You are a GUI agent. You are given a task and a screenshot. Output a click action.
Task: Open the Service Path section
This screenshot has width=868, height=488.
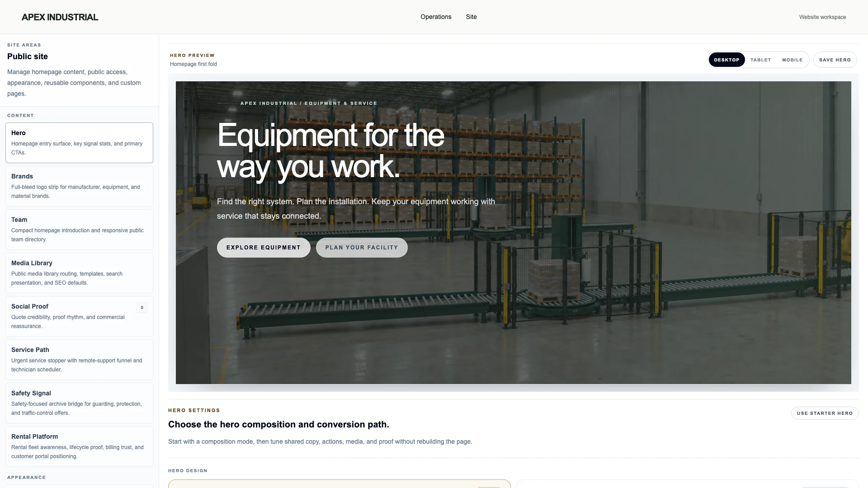click(79, 360)
